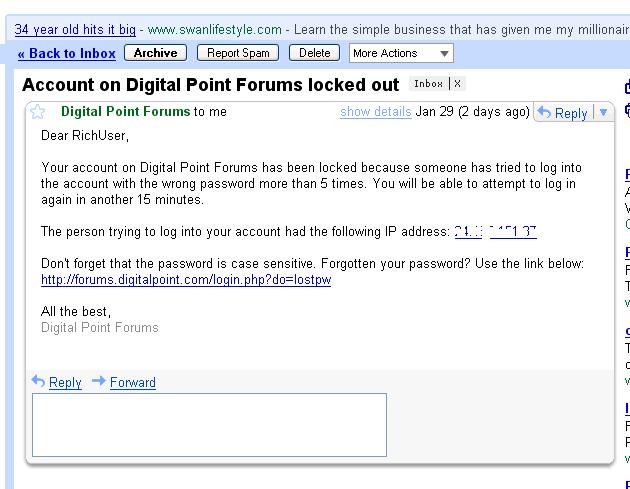Screen dimensions: 630x489
Task: Star the Digital Point Forums message
Action: tap(37, 112)
